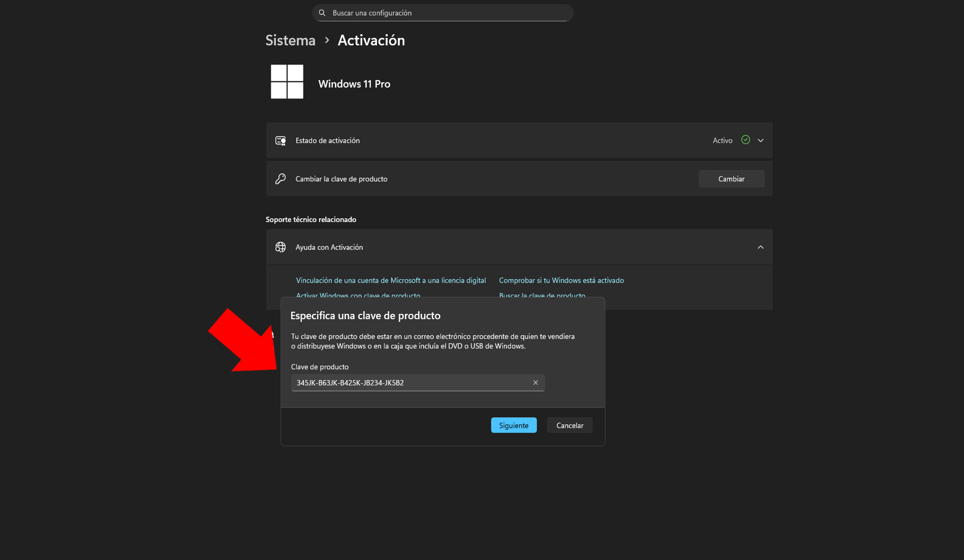Click the Siguiente button
964x560 pixels.
point(513,425)
